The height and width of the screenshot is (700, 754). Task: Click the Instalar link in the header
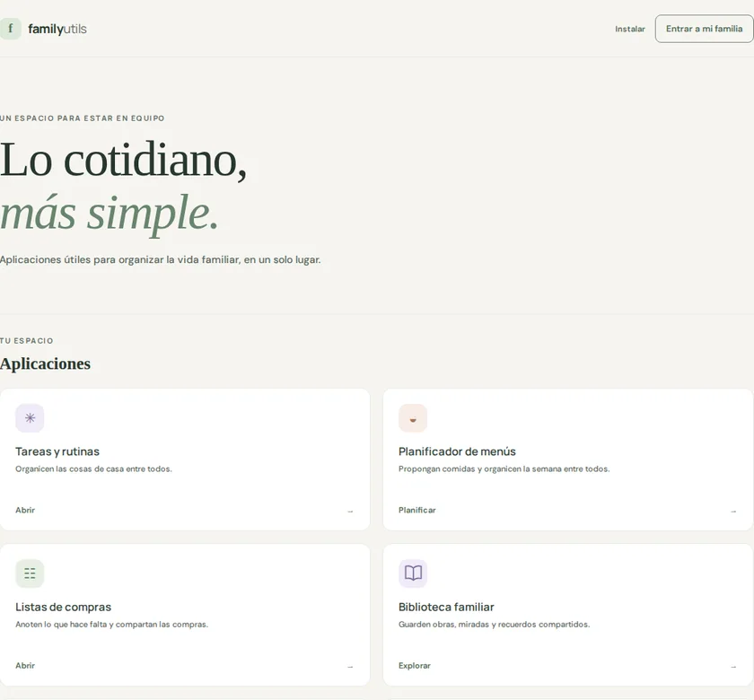[630, 29]
